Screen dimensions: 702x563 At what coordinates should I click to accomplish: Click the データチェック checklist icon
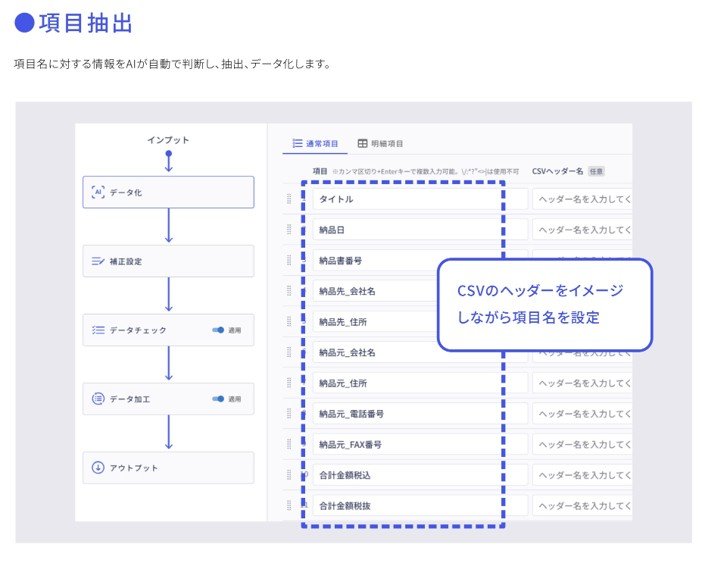point(98,330)
